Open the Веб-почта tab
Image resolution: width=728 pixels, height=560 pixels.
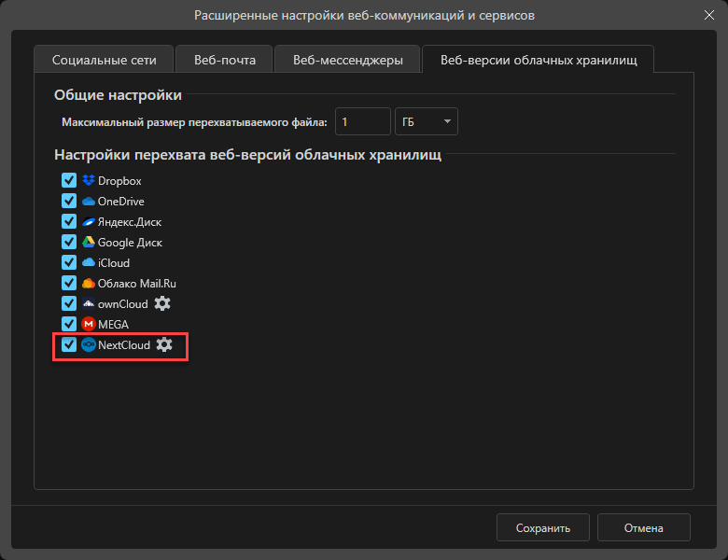tap(223, 60)
